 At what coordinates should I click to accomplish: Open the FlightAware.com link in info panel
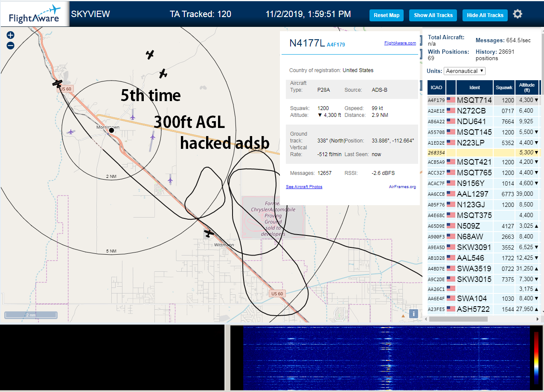[400, 43]
